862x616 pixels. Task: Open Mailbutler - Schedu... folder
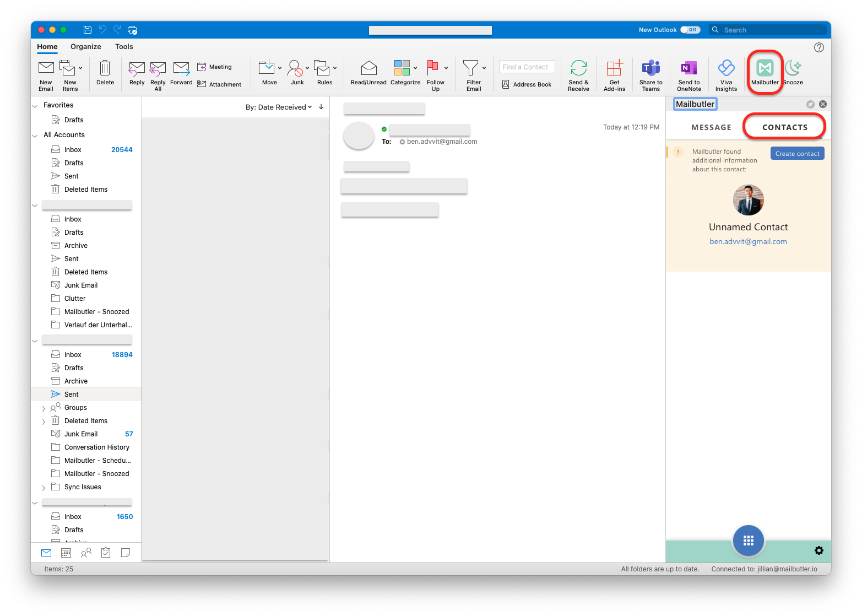86,461
